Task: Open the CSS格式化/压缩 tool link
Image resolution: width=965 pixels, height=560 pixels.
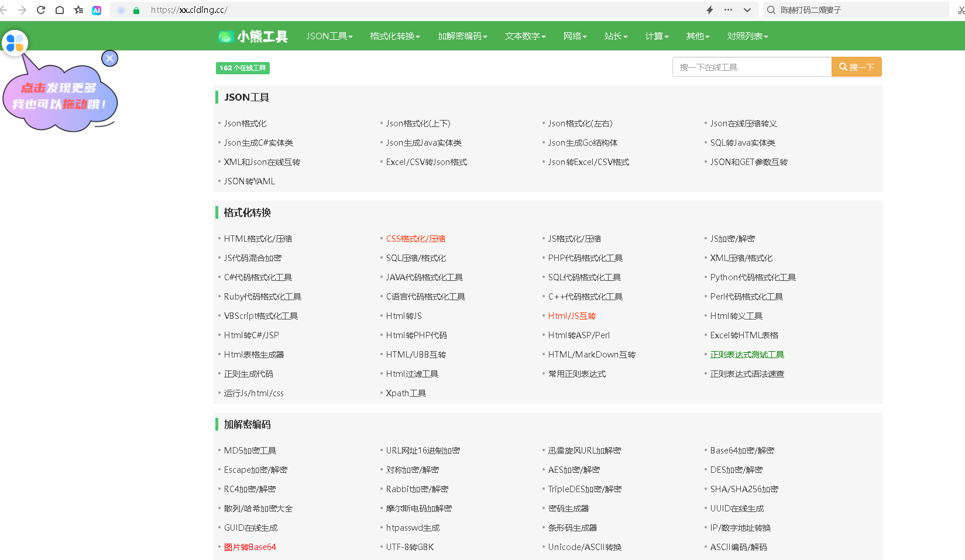Action: click(415, 239)
